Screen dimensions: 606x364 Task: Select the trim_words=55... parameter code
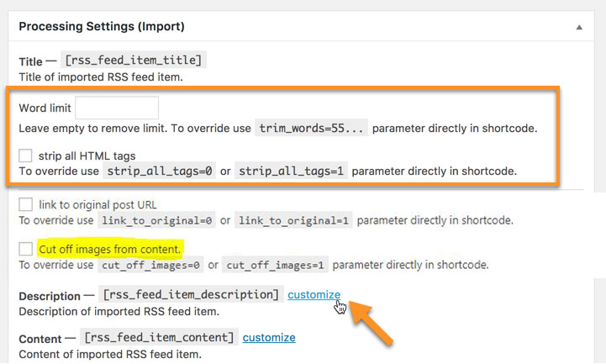click(311, 128)
